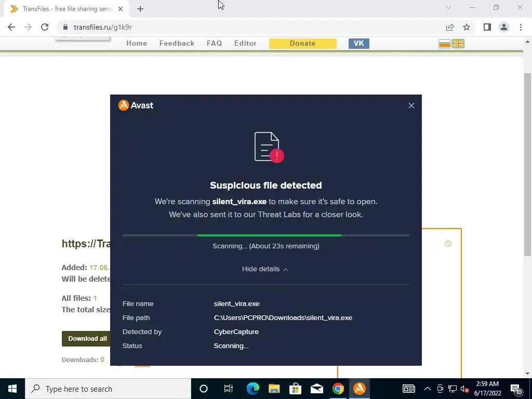Switch site language to English flag
Screen dimensions: 532x399
pyautogui.click(x=458, y=44)
